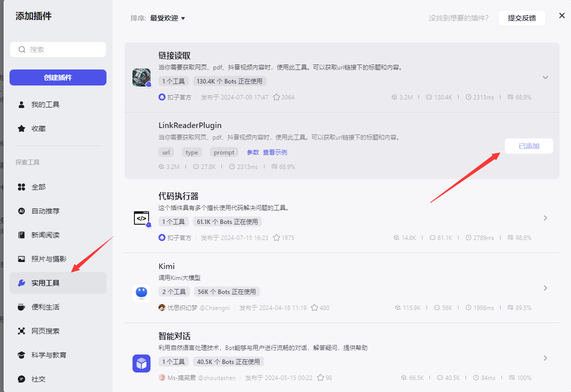Click the 链接读取 plugin thumbnail icon

point(141,77)
